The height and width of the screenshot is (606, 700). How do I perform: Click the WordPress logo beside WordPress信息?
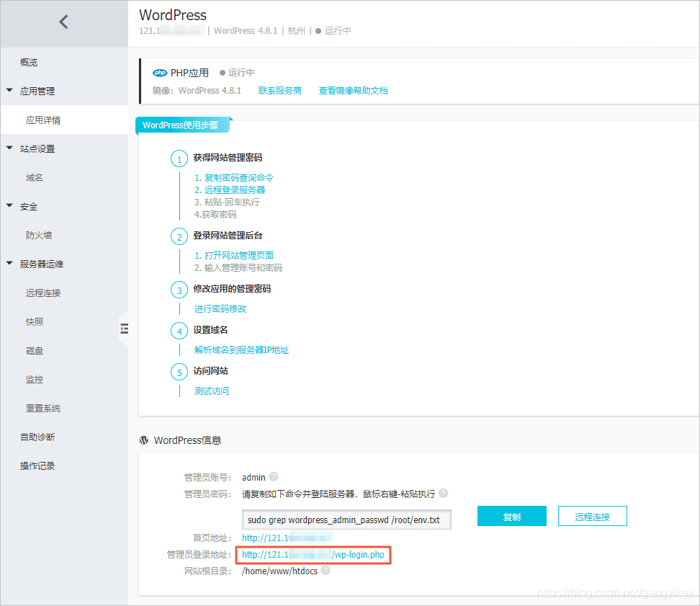click(x=144, y=440)
